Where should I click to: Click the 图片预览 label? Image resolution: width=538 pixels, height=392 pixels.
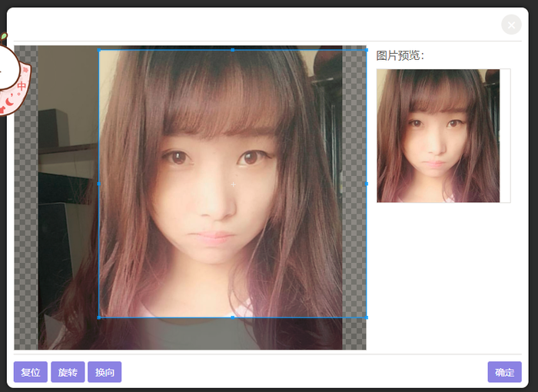[x=400, y=55]
